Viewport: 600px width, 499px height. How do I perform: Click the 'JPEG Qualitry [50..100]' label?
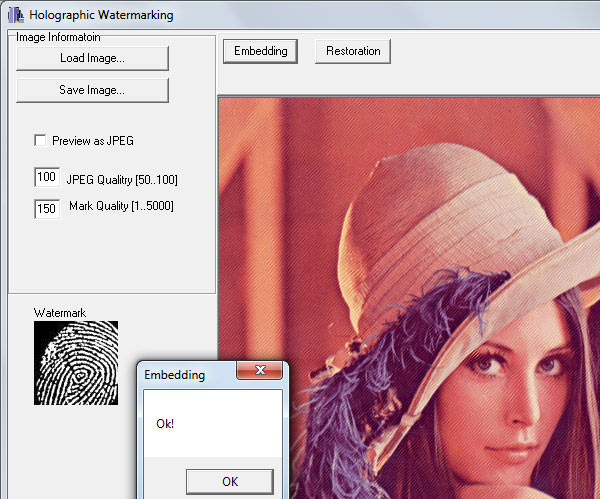122,179
